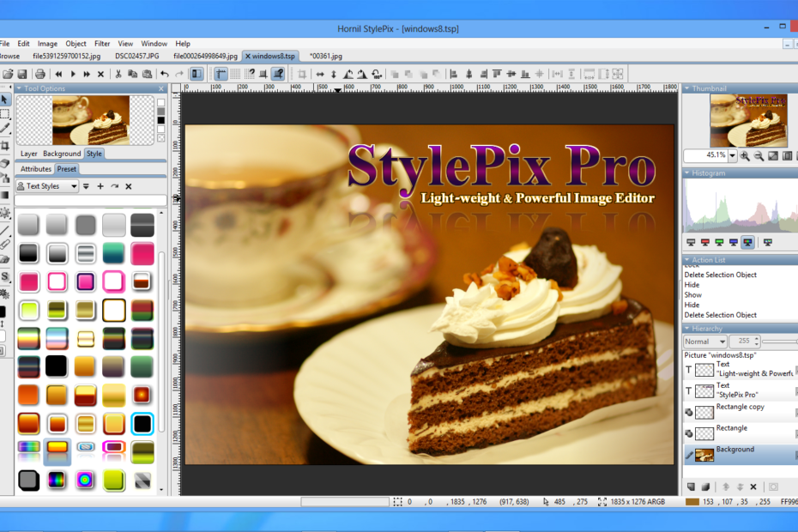This screenshot has width=798, height=532.
Task: Open the Filter menu
Action: (102, 44)
